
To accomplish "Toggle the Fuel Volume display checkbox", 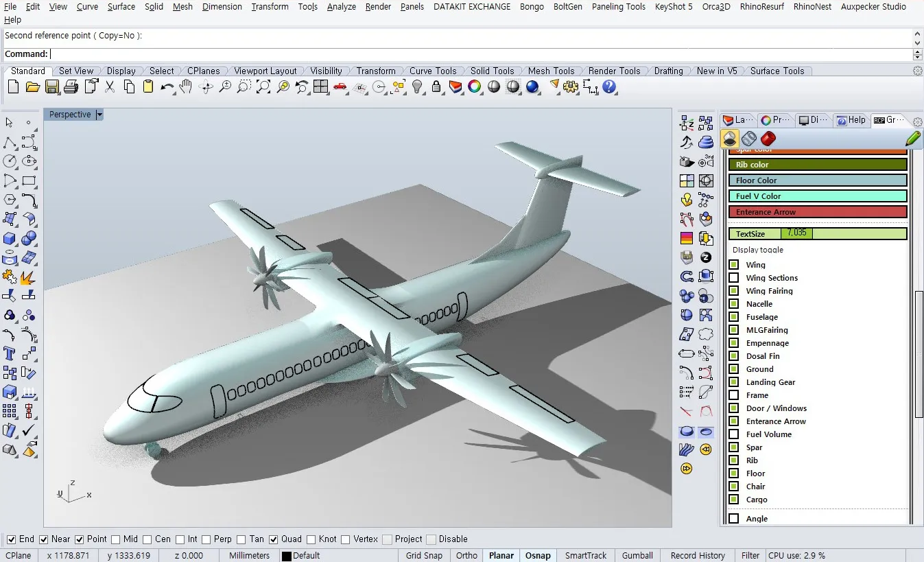I will click(x=734, y=434).
